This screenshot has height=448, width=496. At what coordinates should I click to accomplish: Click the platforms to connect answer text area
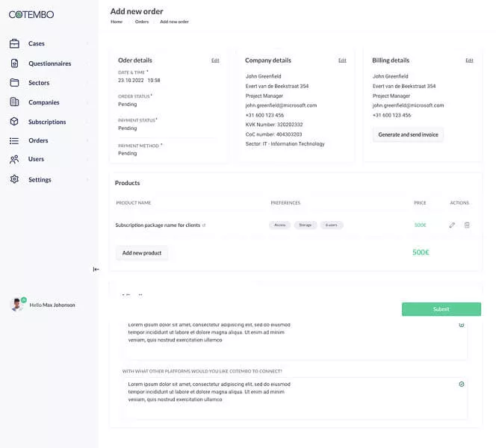pos(295,399)
